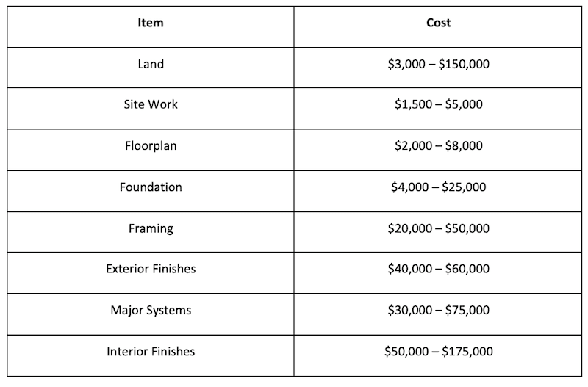This screenshot has width=588, height=387.
Task: Click the Major Systems row label
Action: coord(151,310)
